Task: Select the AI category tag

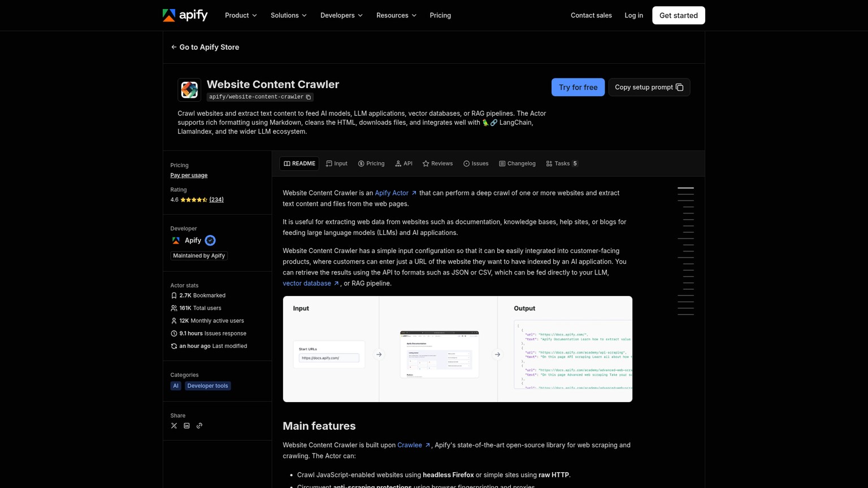Action: pyautogui.click(x=176, y=386)
